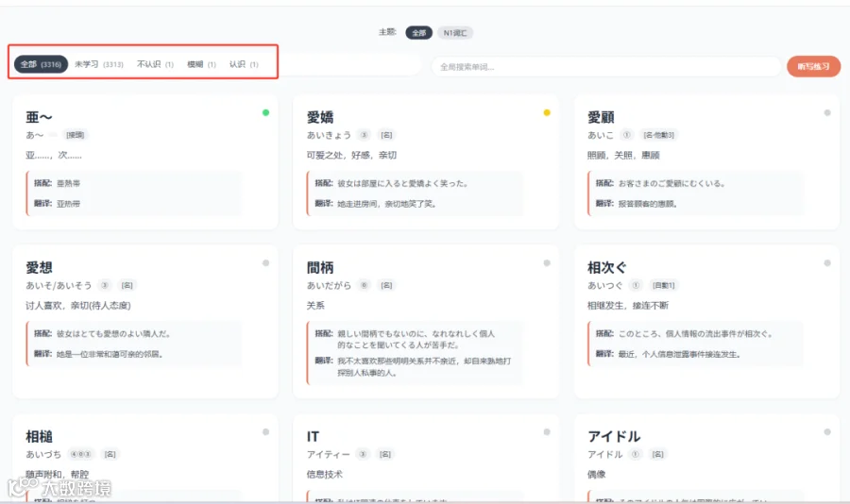
Task: Click the definition 相继发生, 接连不断
Action: click(628, 306)
